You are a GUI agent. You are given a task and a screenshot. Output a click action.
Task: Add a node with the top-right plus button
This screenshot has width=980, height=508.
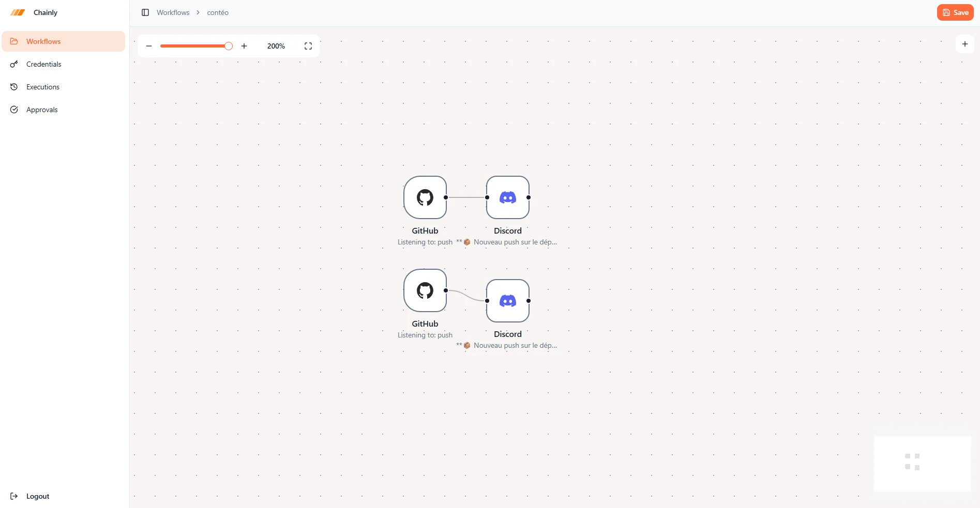coord(964,44)
